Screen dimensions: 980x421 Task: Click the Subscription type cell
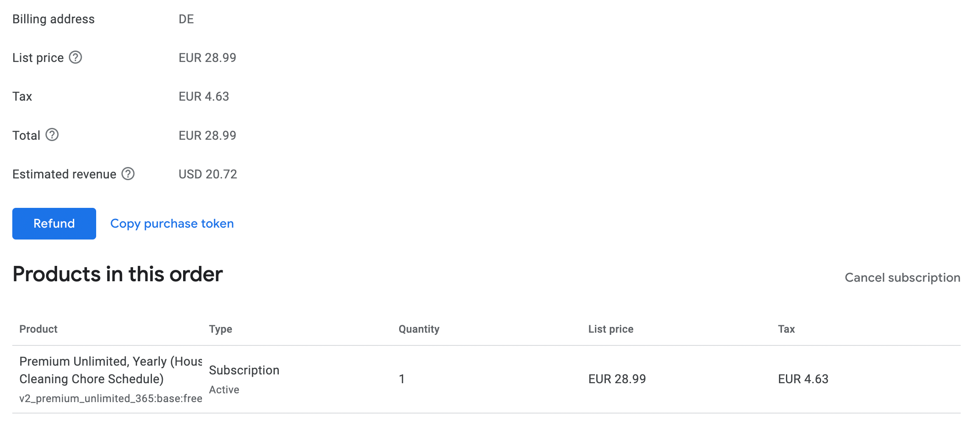click(244, 370)
